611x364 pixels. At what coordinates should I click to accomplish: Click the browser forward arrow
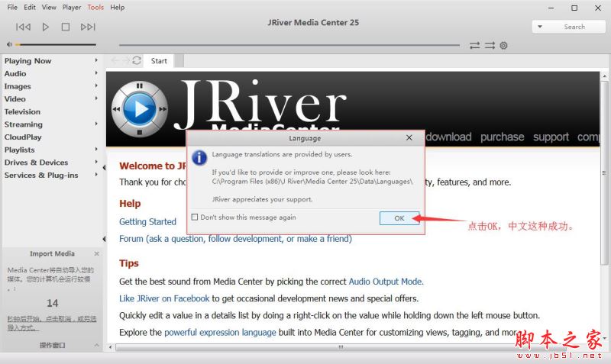click(126, 60)
